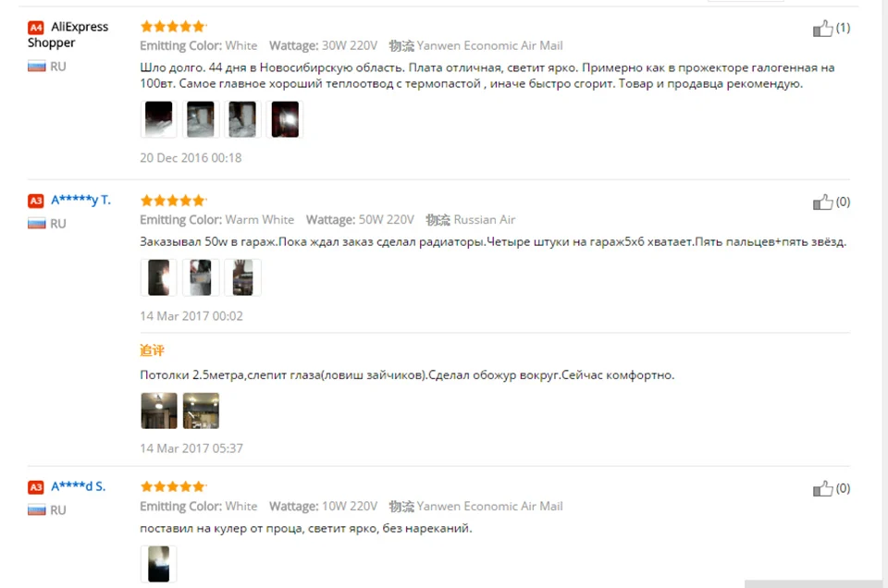
Task: Click the thumbs-up icon on AliExpress Shopper's review
Action: (x=823, y=29)
